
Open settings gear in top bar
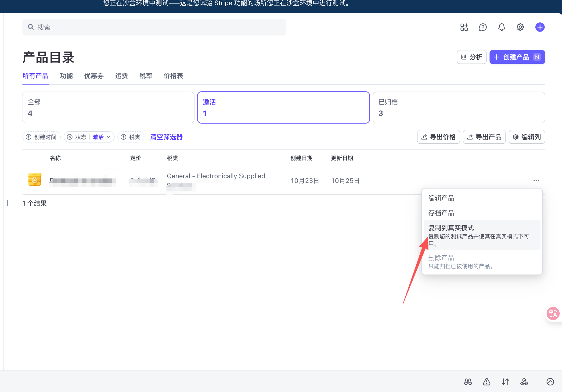point(520,27)
